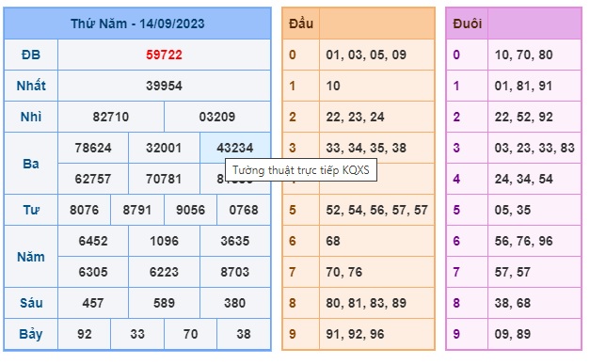This screenshot has width=590, height=364.
Task: Select Đuôi row '38, 68'
Action: 513,303
